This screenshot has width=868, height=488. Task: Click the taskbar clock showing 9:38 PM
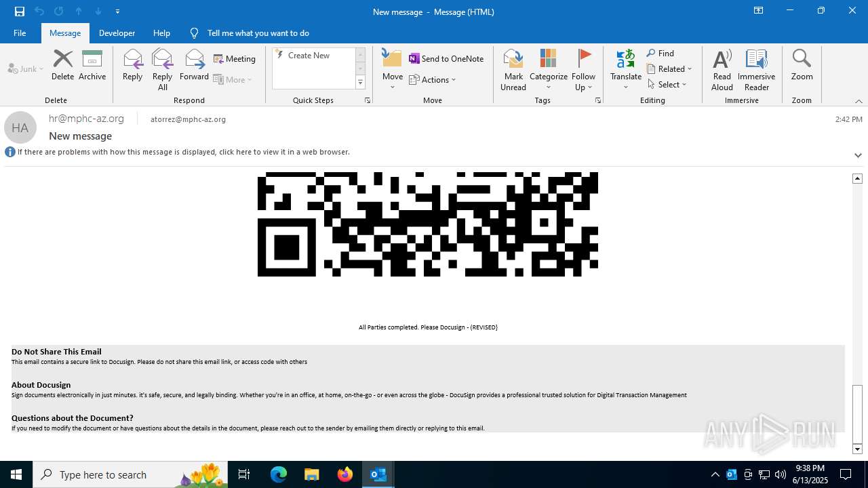click(x=810, y=474)
